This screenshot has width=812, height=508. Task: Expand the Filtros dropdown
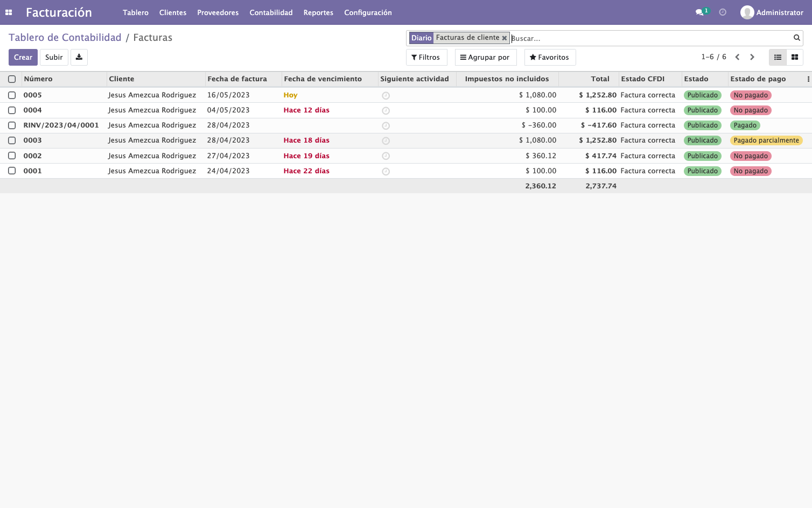coord(426,57)
